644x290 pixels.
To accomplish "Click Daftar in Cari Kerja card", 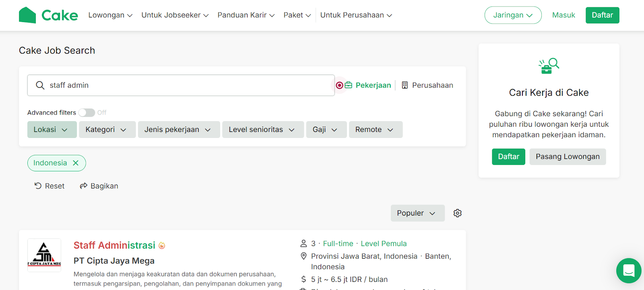I will click(x=508, y=157).
